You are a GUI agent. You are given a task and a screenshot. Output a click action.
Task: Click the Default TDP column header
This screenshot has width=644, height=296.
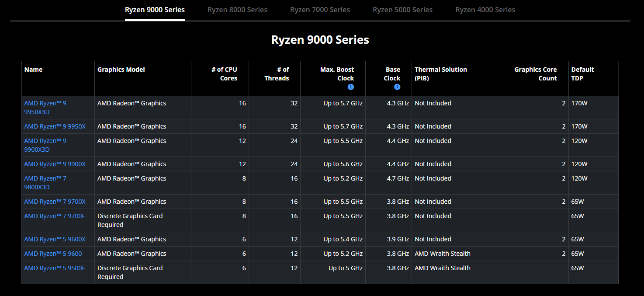coord(582,74)
